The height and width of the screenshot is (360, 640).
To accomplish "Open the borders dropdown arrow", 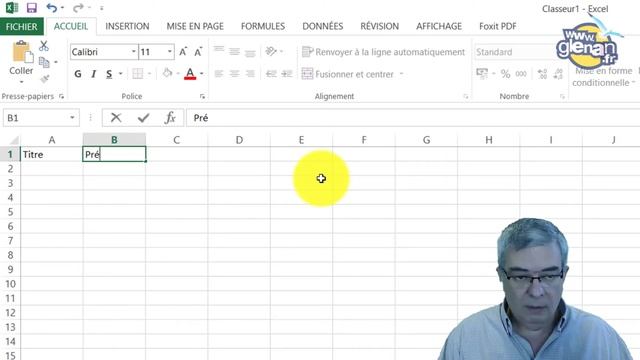I will tap(149, 74).
